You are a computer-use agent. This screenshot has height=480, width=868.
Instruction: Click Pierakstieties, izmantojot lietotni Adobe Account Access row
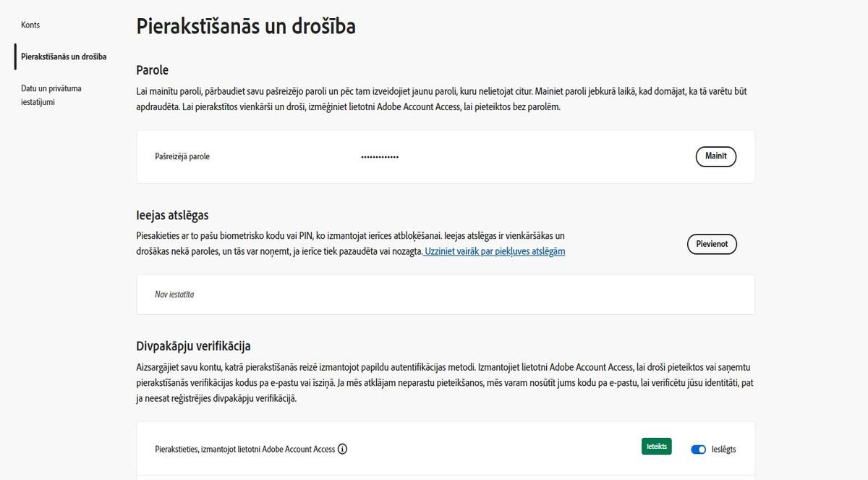244,449
